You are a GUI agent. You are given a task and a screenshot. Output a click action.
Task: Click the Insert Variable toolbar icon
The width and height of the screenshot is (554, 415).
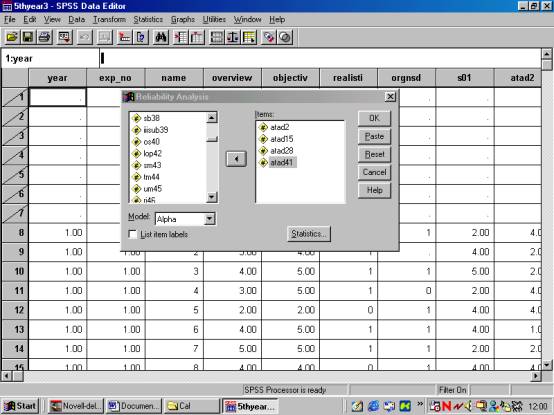(x=197, y=37)
